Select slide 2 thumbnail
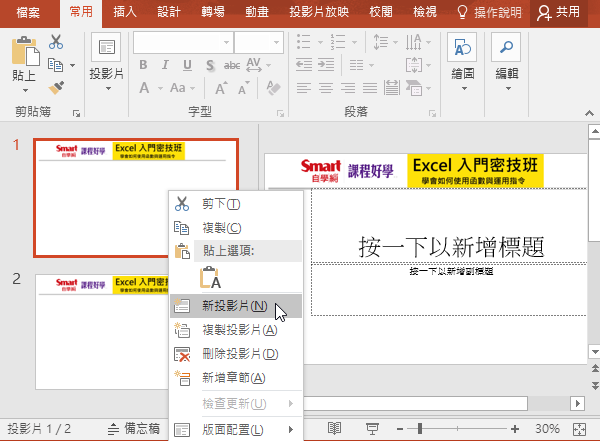The image size is (600, 441). (102, 332)
